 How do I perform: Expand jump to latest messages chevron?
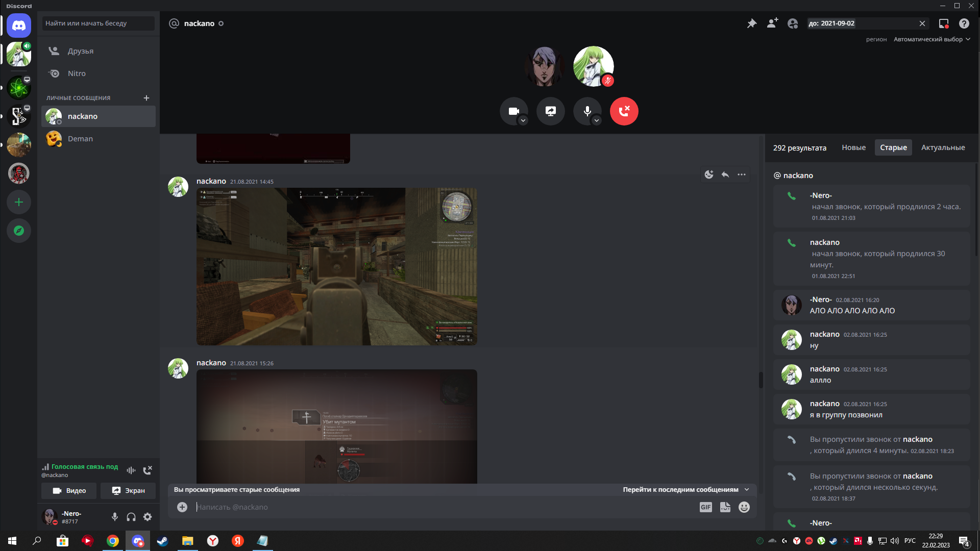pos(747,490)
